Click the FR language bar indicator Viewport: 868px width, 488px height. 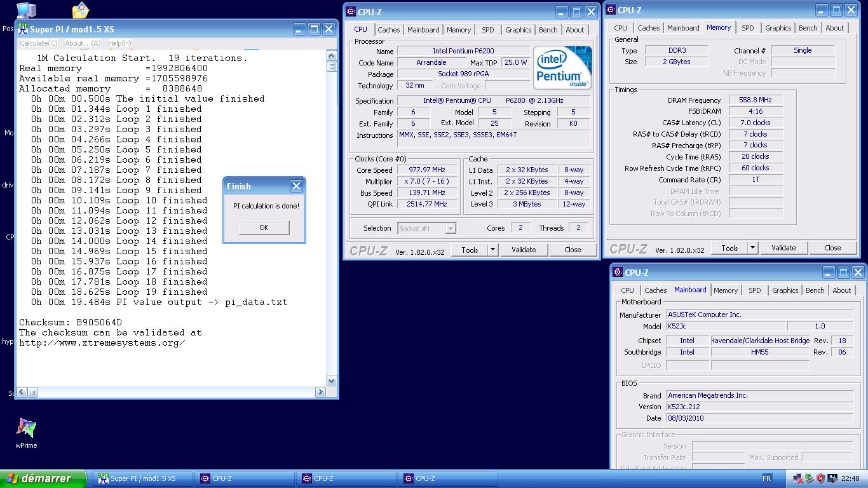pyautogui.click(x=766, y=478)
